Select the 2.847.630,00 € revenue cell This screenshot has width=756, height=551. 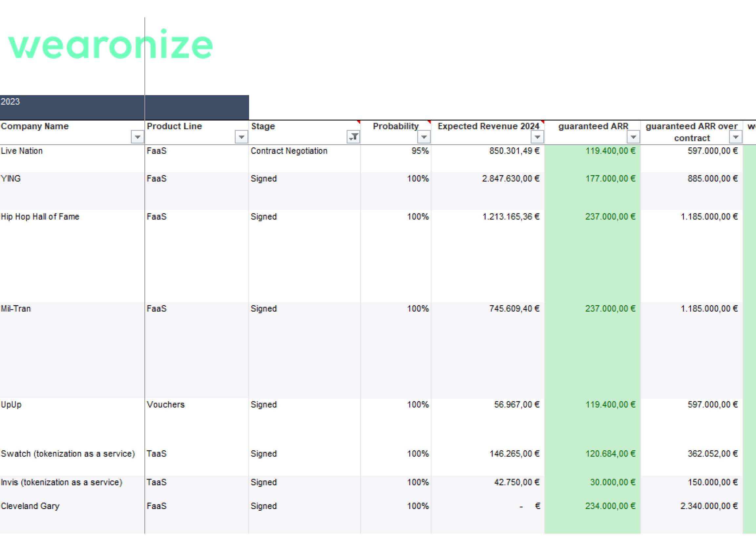(488, 191)
